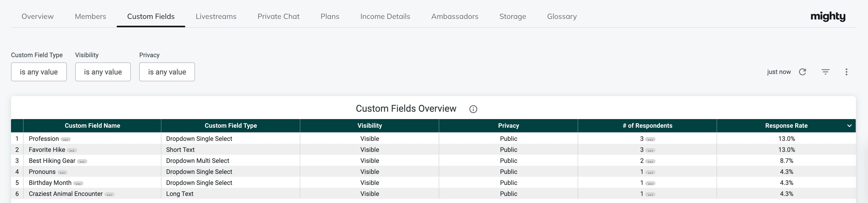868x203 pixels.
Task: Open ellipsis next to Pronouns
Action: click(62, 172)
